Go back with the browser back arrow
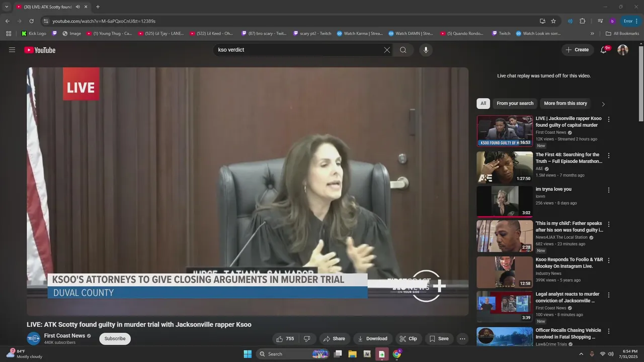The width and height of the screenshot is (644, 362). [7, 21]
